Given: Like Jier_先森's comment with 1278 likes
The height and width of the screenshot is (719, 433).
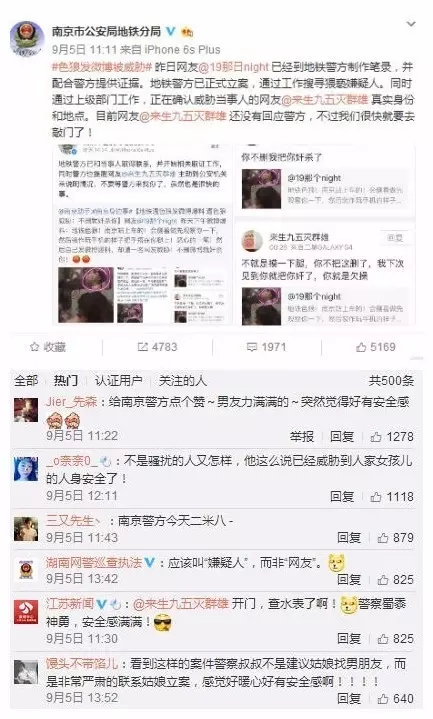Looking at the screenshot, I should [x=392, y=437].
